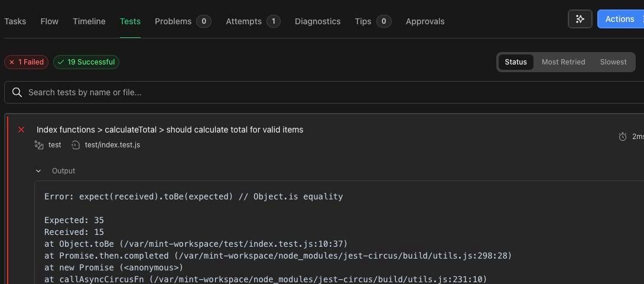Click the 'at new Promise' stack line
Screen dimensions: 644x284
pos(114,267)
